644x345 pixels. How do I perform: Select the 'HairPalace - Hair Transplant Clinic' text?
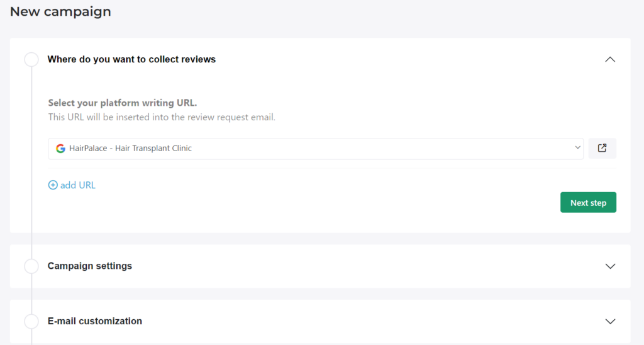(130, 149)
